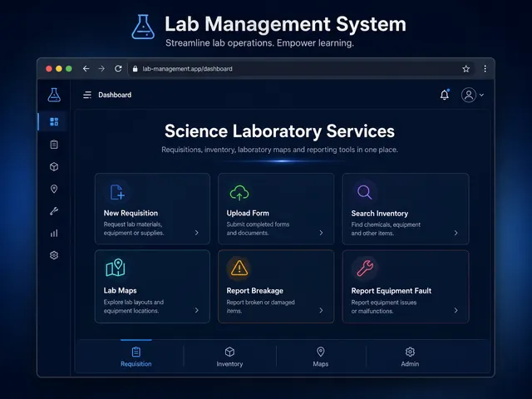Bookmark the page with the star icon

[465, 69]
